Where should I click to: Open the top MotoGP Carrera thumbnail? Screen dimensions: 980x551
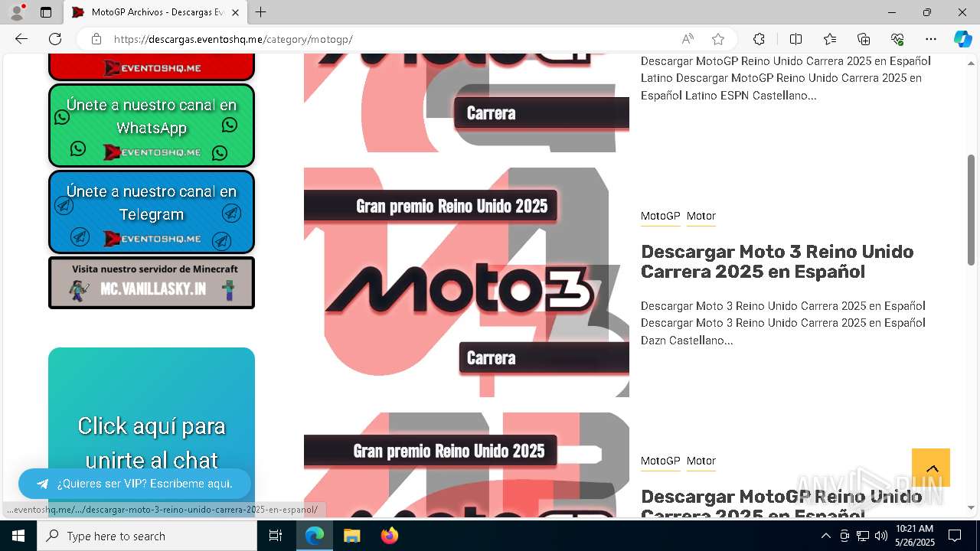[466, 103]
